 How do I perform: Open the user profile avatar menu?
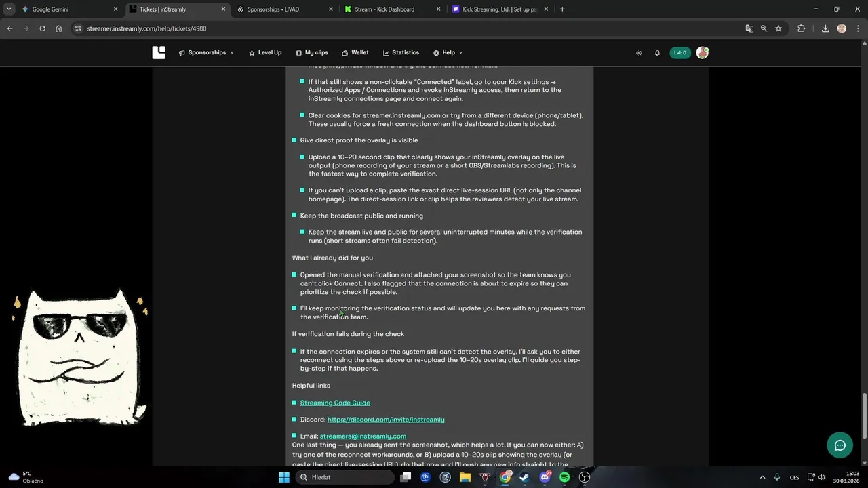click(703, 53)
